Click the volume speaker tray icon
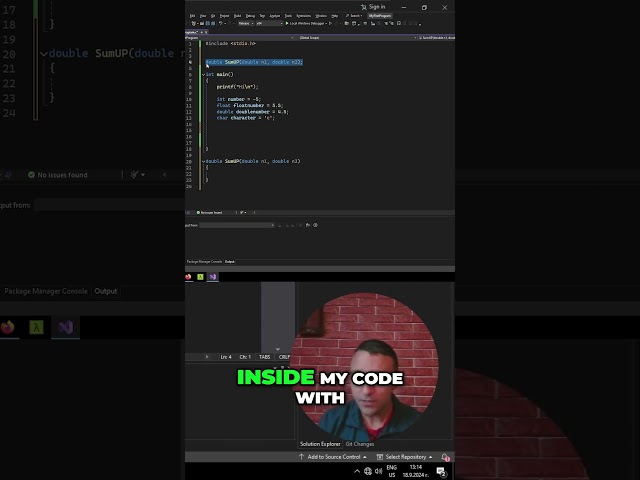 pyautogui.click(x=379, y=471)
